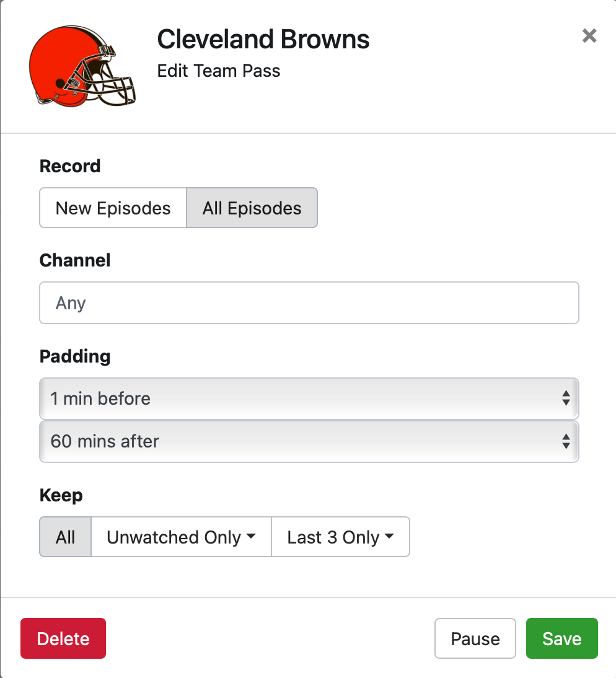Click the Record section label
Viewport: 616px width, 678px height.
click(x=70, y=166)
